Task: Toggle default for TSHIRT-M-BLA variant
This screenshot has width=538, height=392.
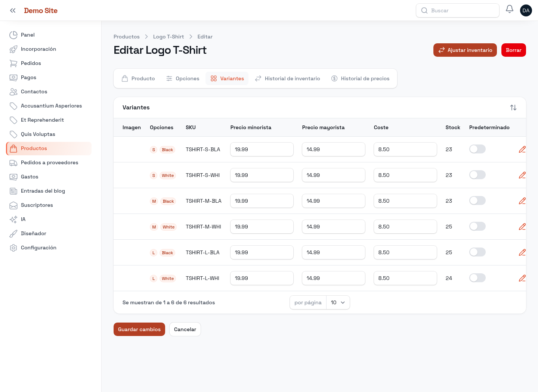Action: 477,200
